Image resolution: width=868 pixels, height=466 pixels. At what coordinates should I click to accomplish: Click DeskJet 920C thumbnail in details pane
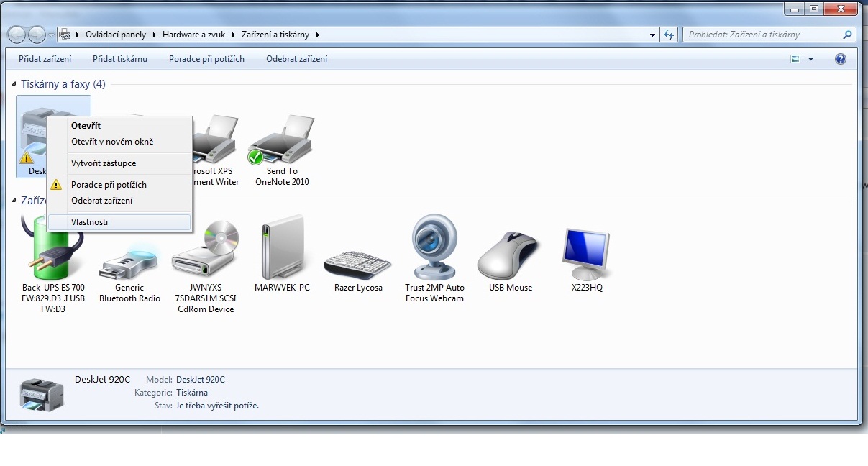pos(40,394)
